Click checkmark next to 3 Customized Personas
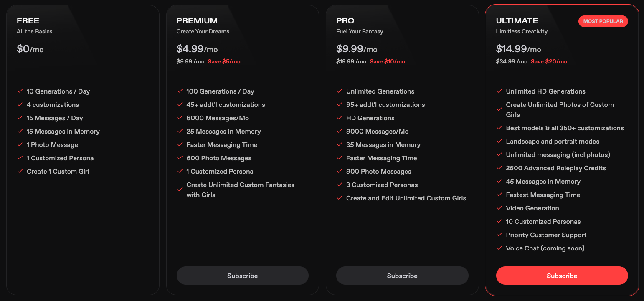The height and width of the screenshot is (301, 644). (339, 185)
